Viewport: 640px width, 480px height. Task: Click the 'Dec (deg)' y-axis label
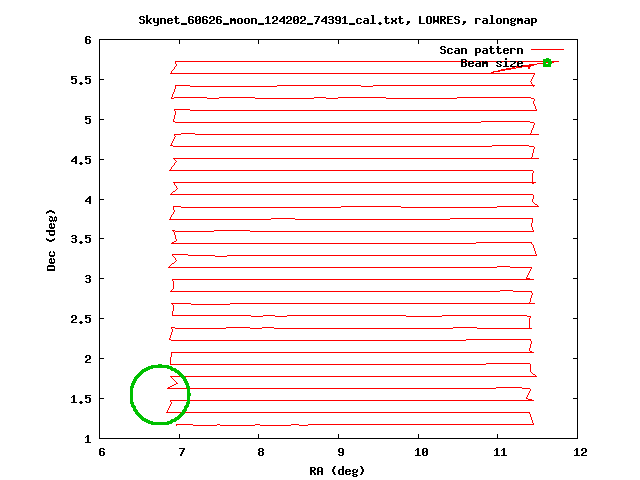51,240
